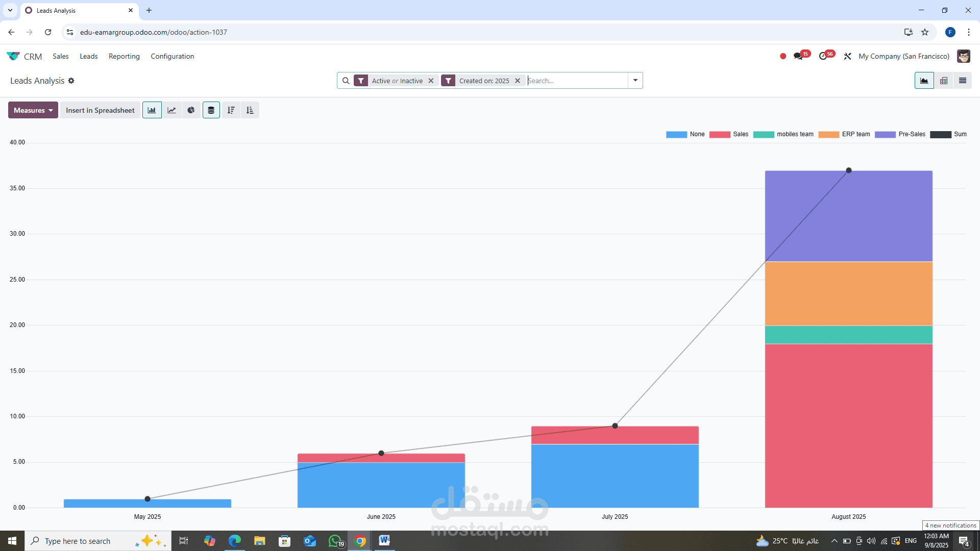The image size is (980, 551).
Task: Toggle ERP team series in legend
Action: pos(855,134)
